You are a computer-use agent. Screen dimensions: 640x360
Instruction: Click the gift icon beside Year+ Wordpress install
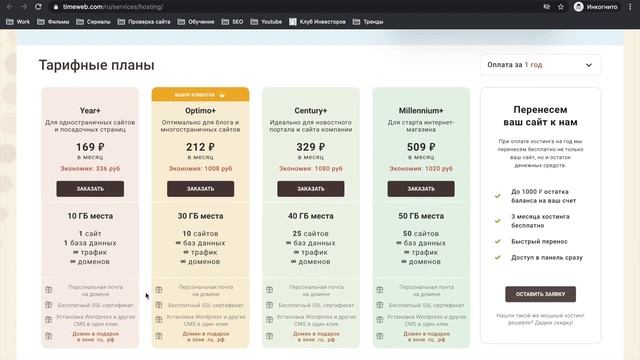click(x=49, y=320)
